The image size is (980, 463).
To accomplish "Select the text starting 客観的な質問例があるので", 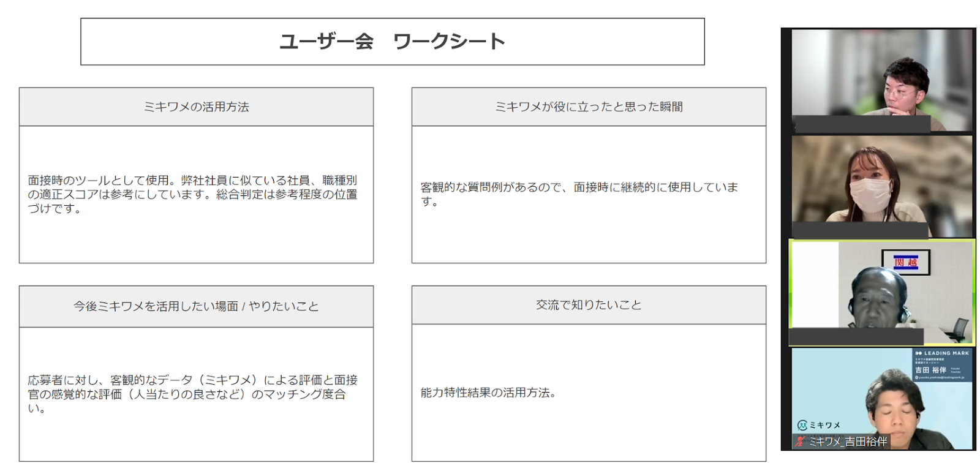I will [x=579, y=194].
